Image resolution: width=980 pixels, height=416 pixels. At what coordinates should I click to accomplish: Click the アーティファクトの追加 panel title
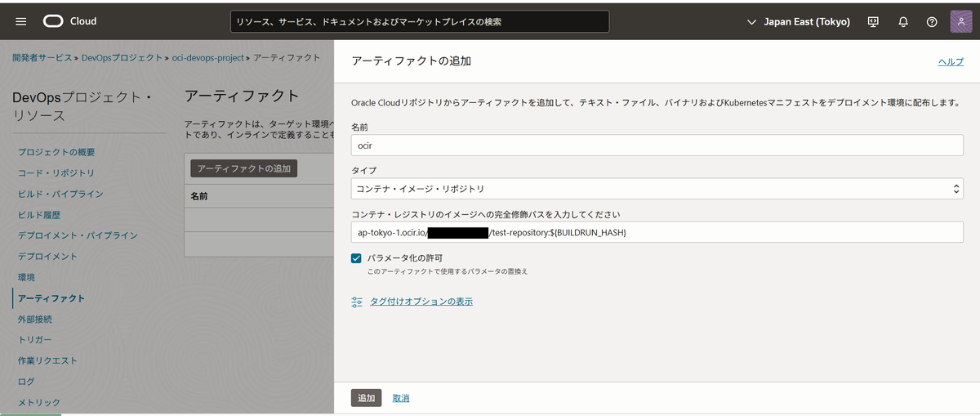pos(411,61)
